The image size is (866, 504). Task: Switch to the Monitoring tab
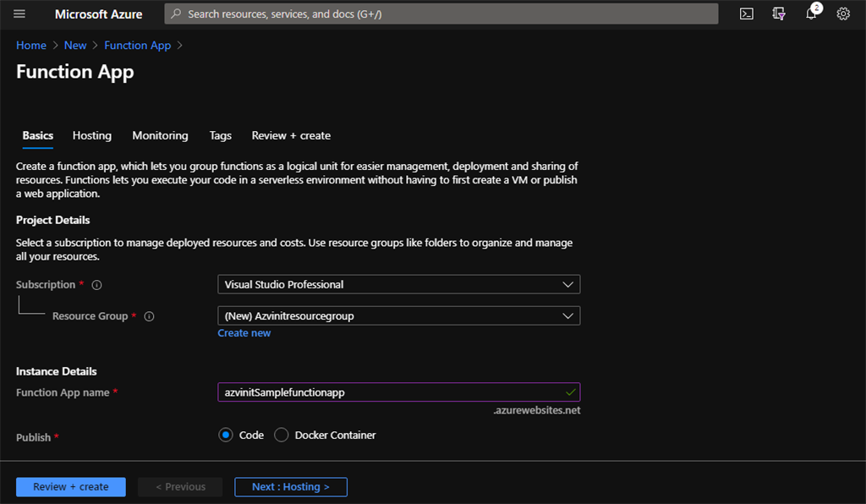(x=160, y=135)
